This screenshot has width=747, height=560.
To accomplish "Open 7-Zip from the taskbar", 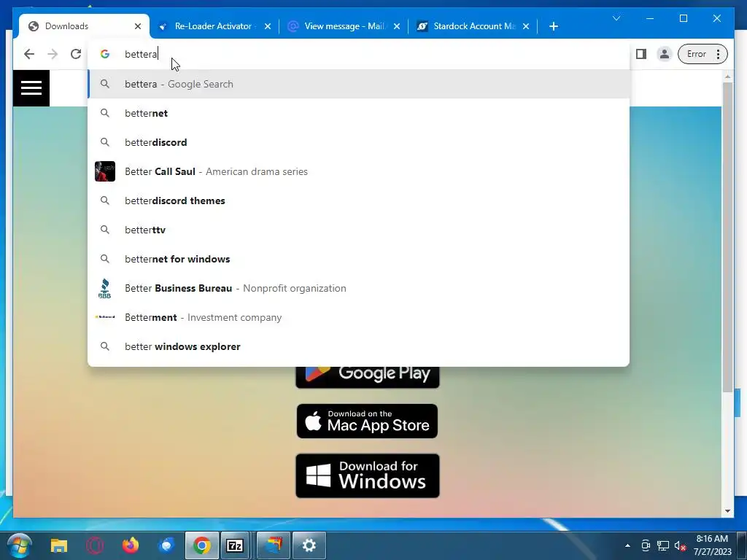I will [x=235, y=545].
